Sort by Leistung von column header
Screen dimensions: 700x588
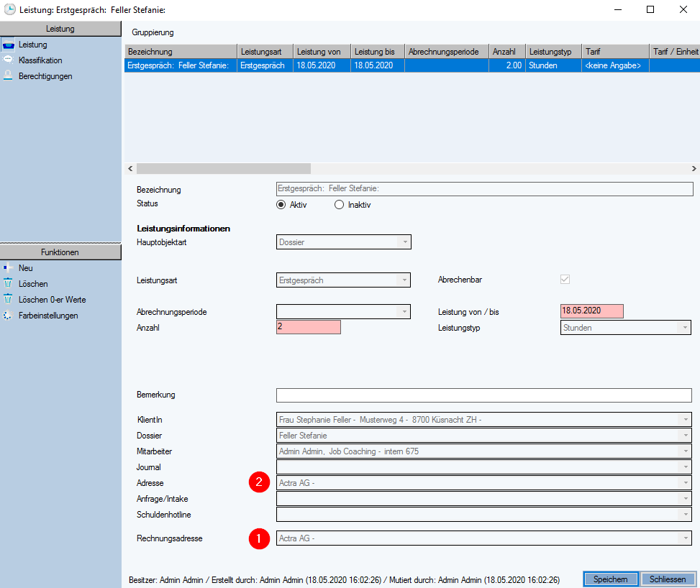pos(322,51)
